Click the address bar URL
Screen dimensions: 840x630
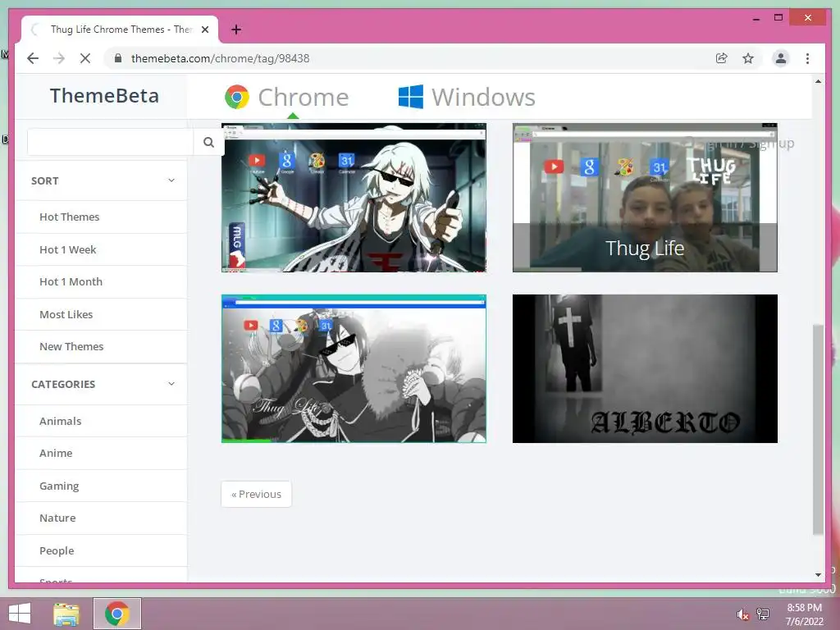220,58
